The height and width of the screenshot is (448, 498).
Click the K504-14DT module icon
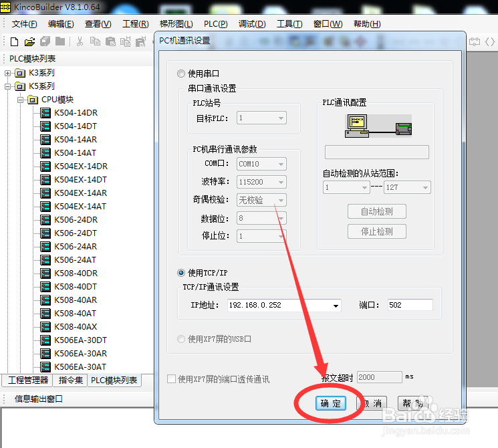click(45, 126)
